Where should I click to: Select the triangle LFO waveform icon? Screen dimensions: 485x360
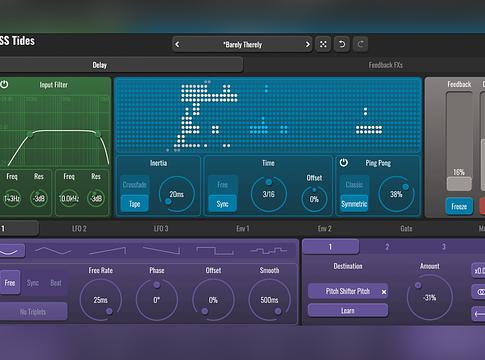53,251
